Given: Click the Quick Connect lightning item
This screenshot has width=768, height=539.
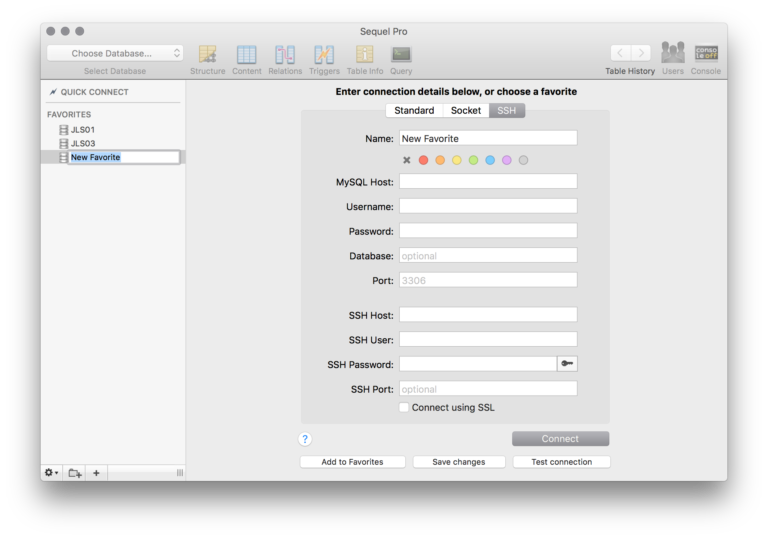Looking at the screenshot, I should pyautogui.click(x=89, y=92).
